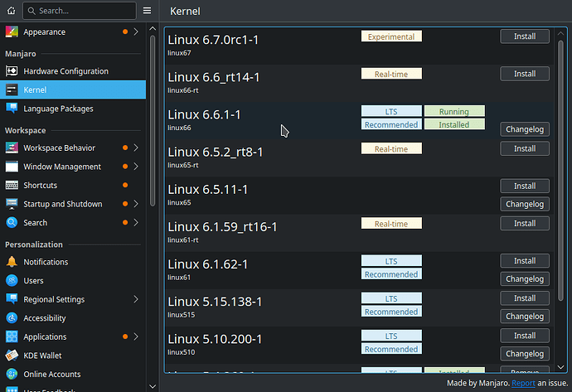
Task: View Changelog for Linux 6.6.1-1
Action: (x=525, y=129)
